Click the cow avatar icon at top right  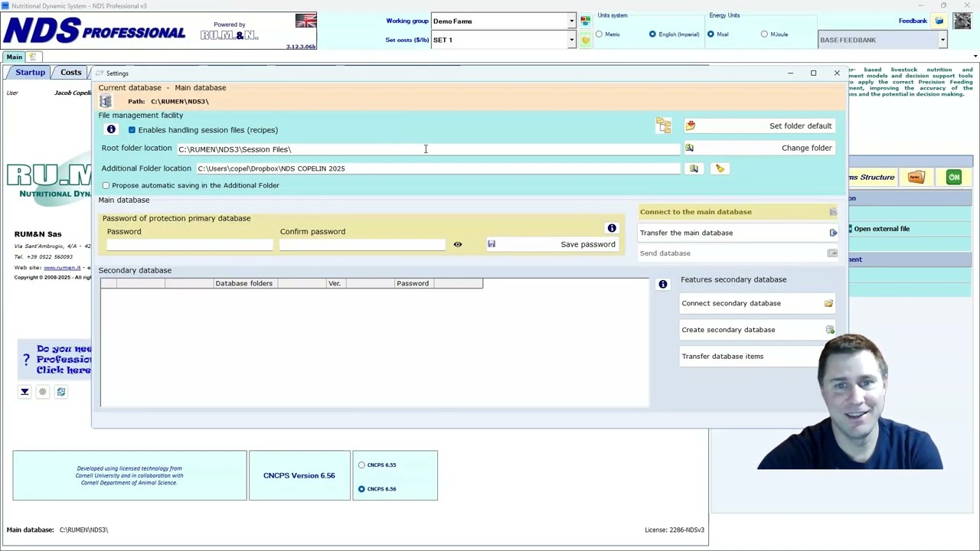(x=962, y=21)
